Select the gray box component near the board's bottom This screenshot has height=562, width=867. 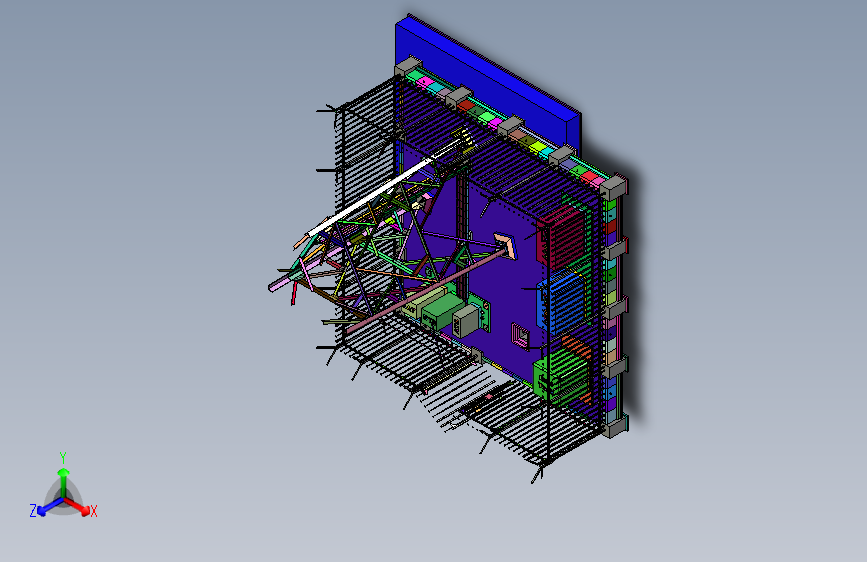point(466,320)
